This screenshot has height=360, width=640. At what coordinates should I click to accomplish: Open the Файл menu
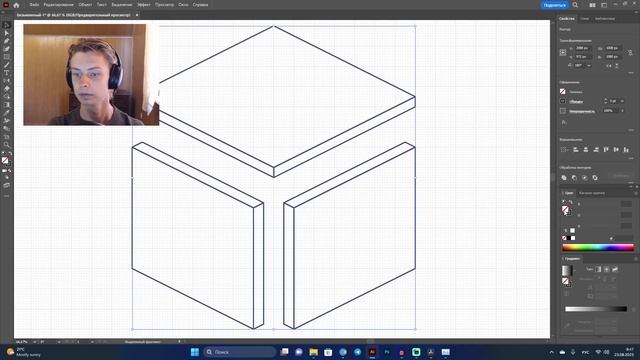[x=34, y=5]
